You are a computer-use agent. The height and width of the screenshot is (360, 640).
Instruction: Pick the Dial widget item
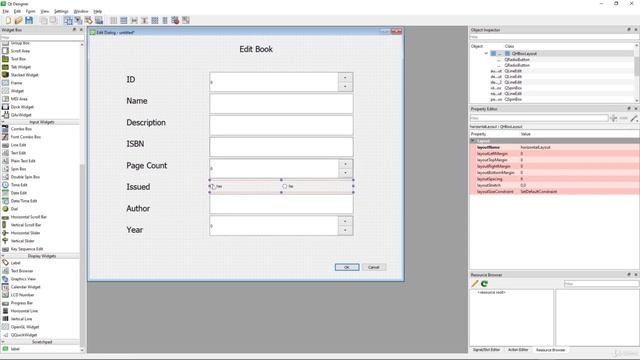[14, 209]
